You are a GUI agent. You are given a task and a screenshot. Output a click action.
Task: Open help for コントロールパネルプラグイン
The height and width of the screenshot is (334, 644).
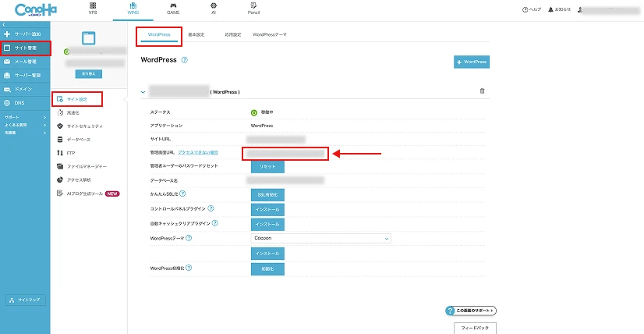click(x=211, y=208)
